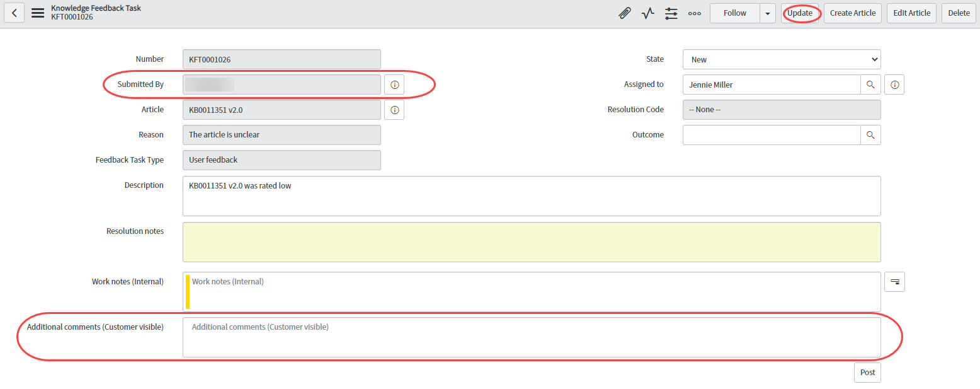Search for Assigned to user
The image size is (980, 389).
tap(870, 84)
